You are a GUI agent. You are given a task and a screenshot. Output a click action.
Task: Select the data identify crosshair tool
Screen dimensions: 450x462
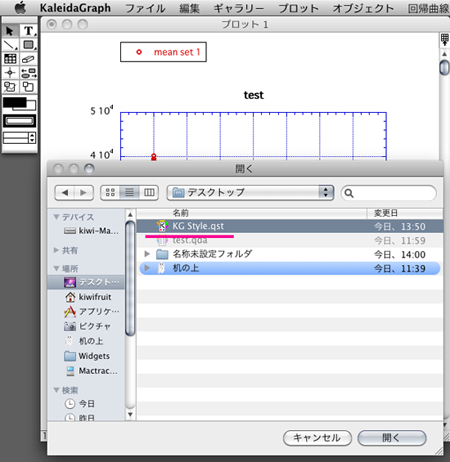(10, 73)
